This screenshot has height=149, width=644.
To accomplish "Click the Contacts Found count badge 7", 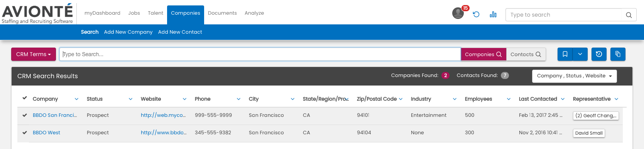I will (505, 75).
